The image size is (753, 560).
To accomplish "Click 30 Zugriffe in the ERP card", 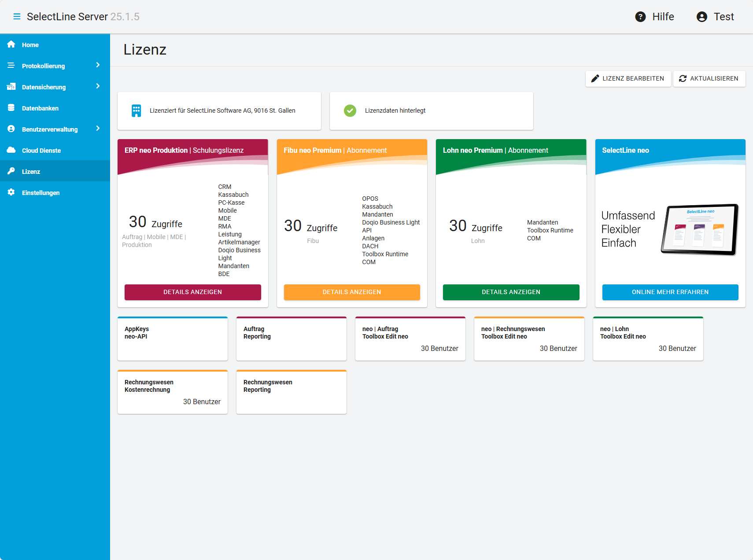I will (x=155, y=222).
